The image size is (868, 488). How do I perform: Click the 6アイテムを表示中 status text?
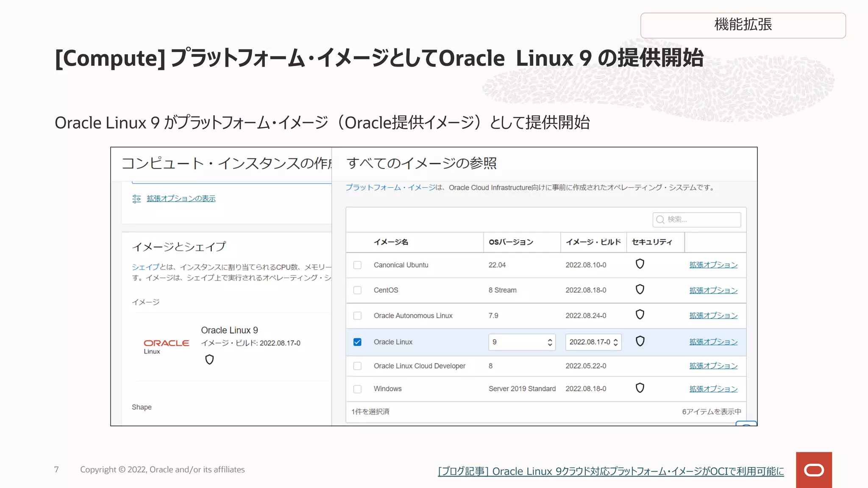tap(712, 412)
